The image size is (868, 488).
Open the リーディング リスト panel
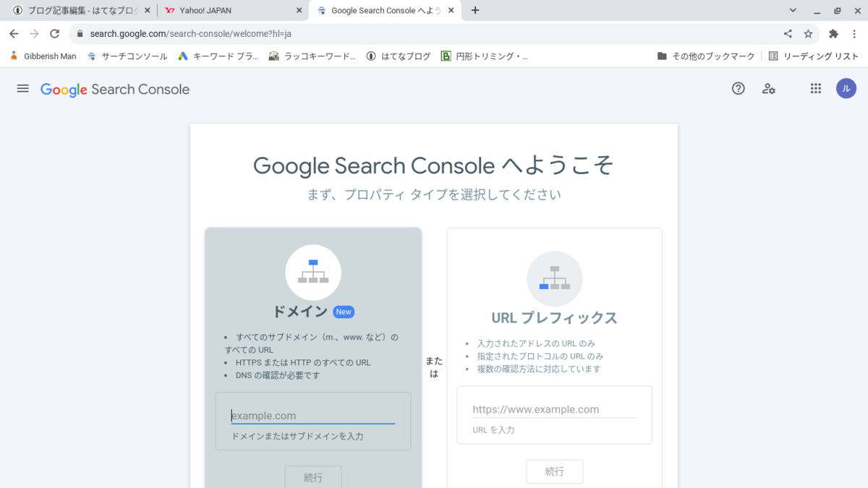813,56
